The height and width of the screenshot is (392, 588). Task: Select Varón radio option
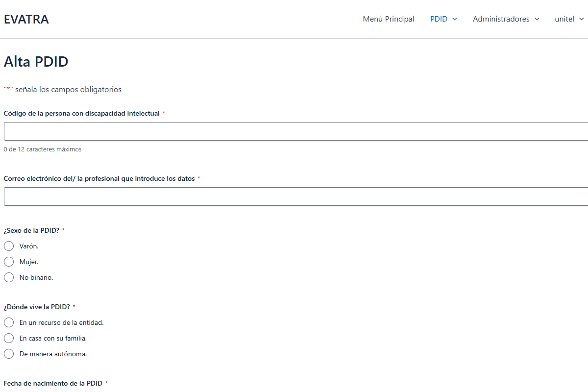click(9, 246)
